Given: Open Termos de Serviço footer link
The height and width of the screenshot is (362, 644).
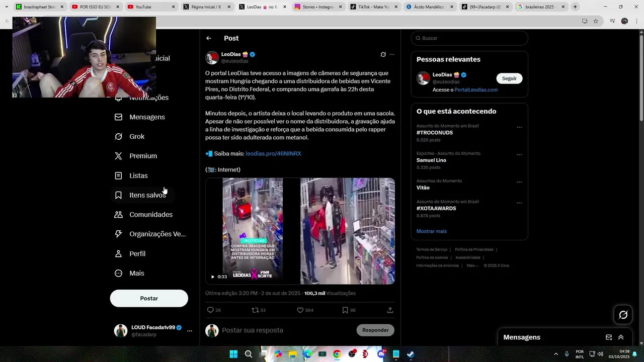Looking at the screenshot, I should pos(432,249).
